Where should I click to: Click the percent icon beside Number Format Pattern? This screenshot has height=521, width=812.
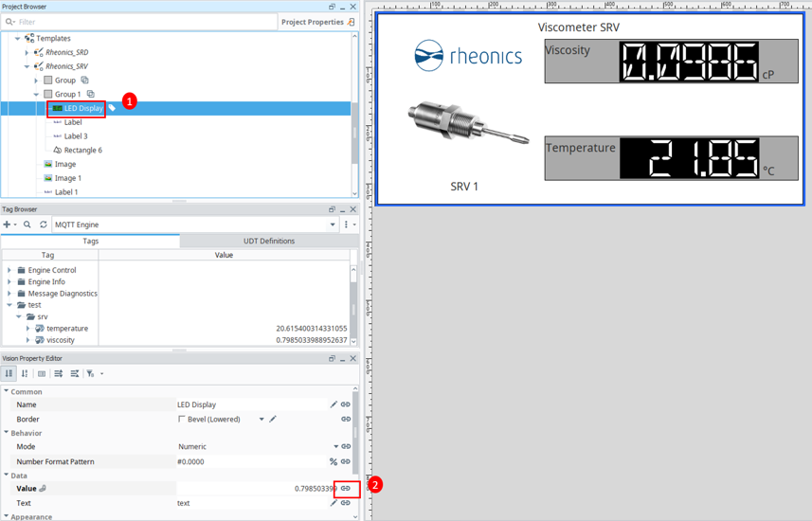pyautogui.click(x=333, y=461)
